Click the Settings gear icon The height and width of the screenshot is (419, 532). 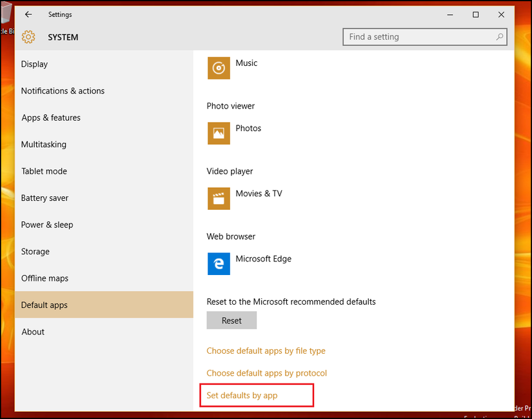pos(28,37)
